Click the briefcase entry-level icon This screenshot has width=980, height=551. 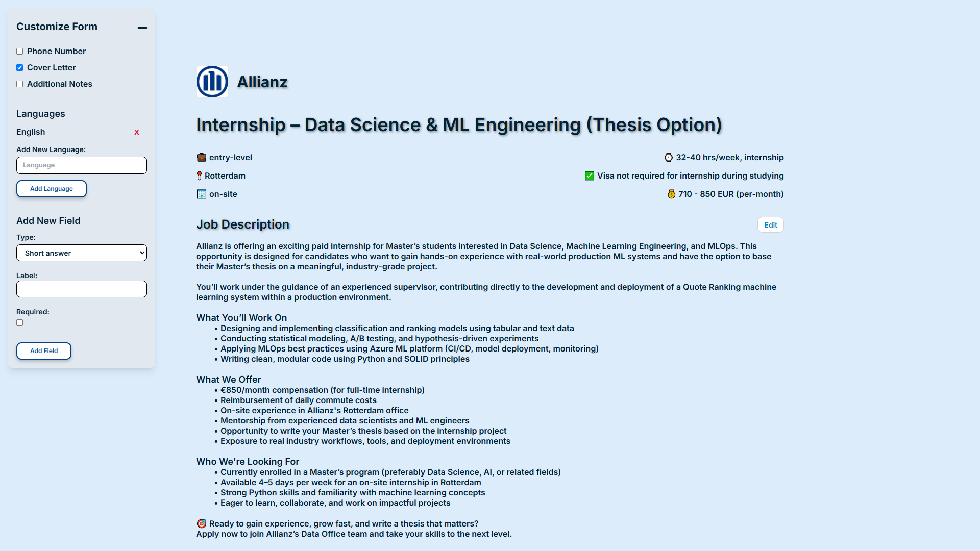coord(202,158)
